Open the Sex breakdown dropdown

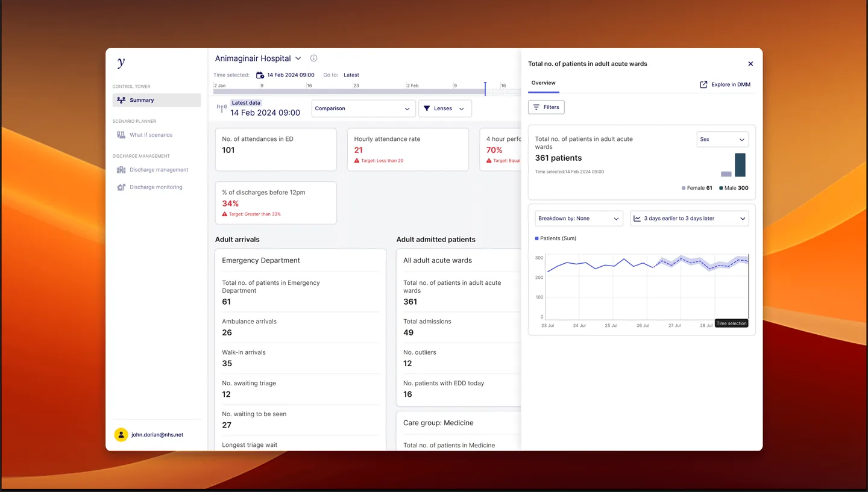(x=722, y=139)
